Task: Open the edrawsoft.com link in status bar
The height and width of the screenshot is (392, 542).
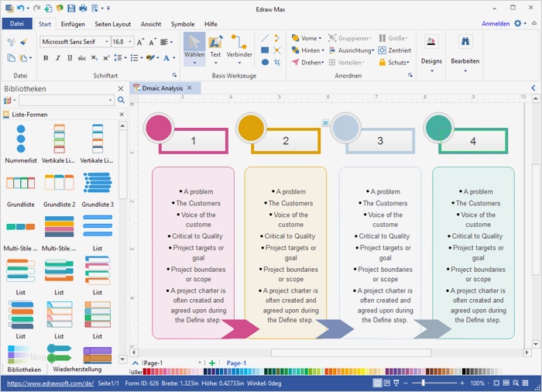Action: (50, 383)
